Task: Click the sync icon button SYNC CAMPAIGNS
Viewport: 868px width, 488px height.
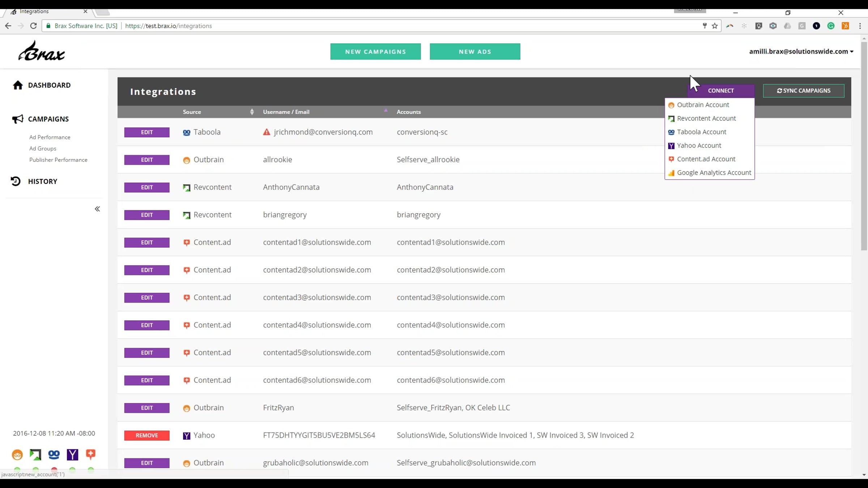Action: tap(804, 91)
